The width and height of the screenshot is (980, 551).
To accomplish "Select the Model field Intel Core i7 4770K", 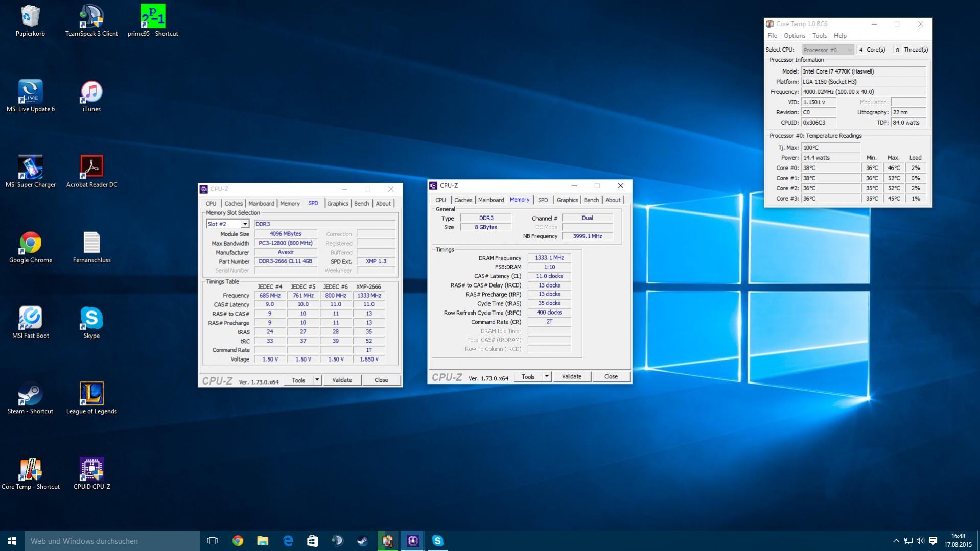I will coord(864,71).
